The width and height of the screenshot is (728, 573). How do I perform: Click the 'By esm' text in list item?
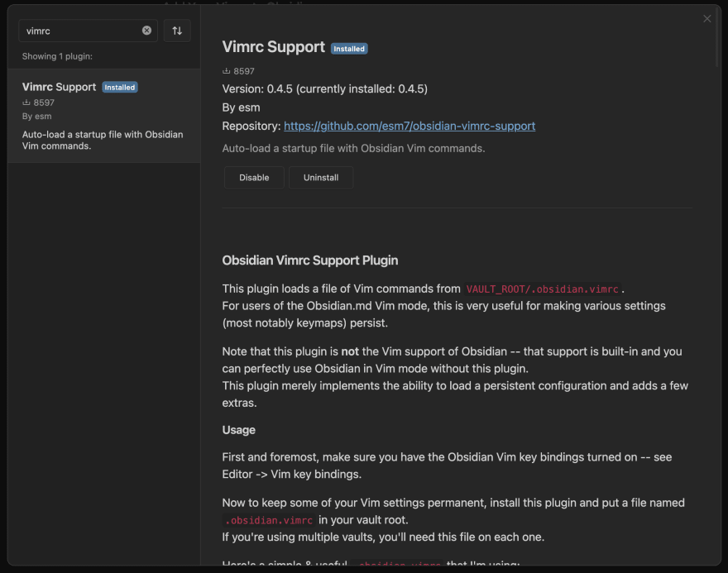(x=36, y=116)
